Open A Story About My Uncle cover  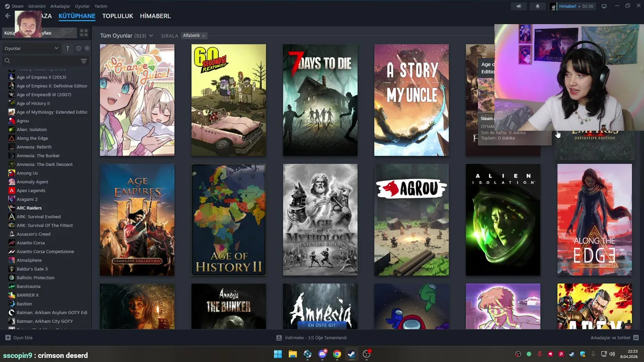tap(412, 100)
